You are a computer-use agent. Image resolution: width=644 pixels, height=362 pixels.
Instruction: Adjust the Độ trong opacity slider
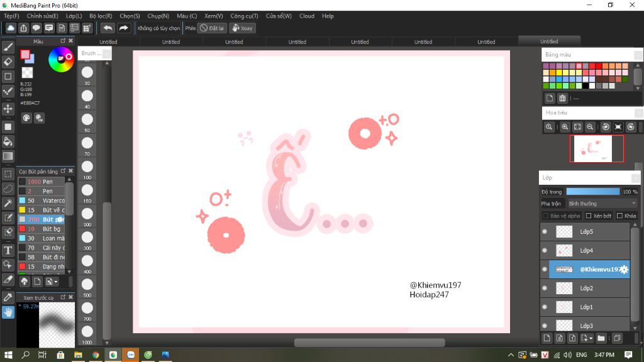tap(592, 192)
